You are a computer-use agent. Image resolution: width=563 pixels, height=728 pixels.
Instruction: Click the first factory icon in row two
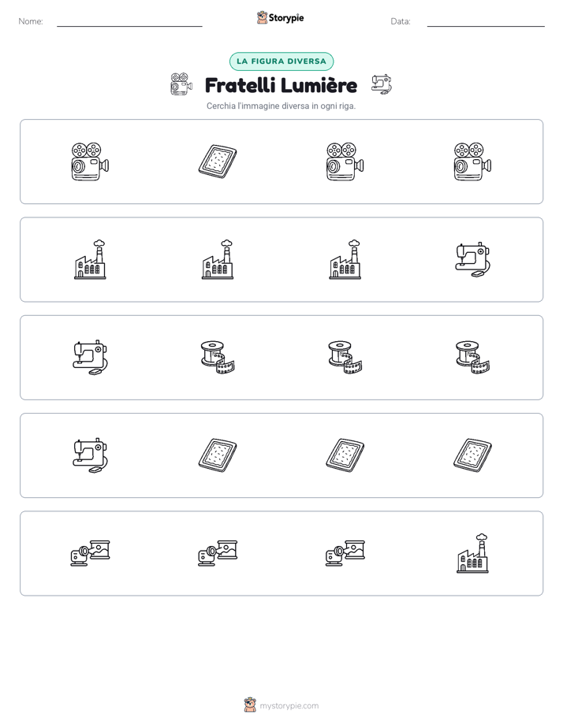pyautogui.click(x=90, y=259)
